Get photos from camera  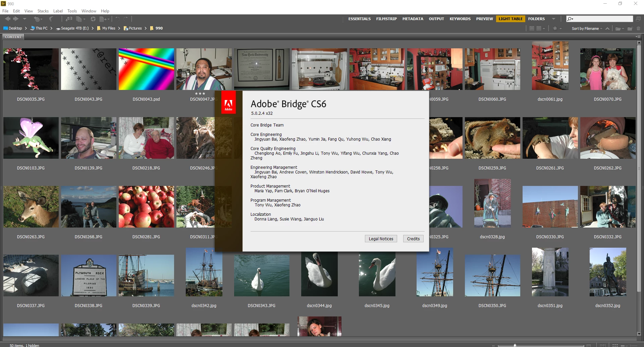coord(69,19)
